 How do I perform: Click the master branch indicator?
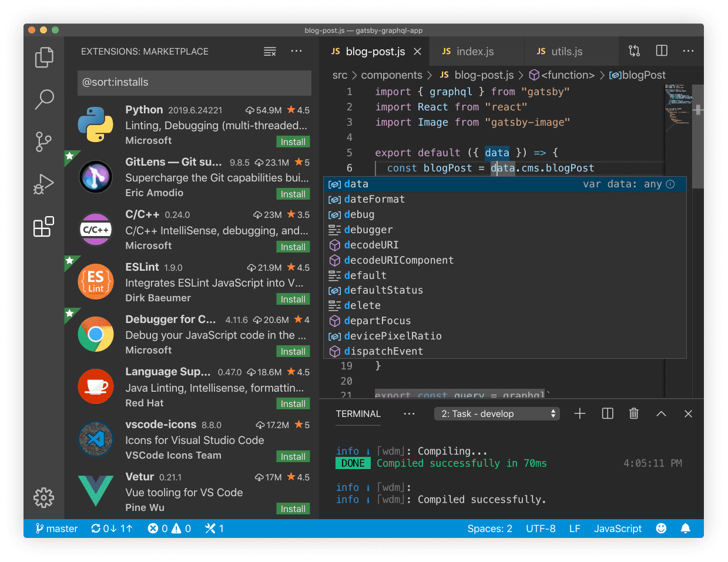coord(56,529)
